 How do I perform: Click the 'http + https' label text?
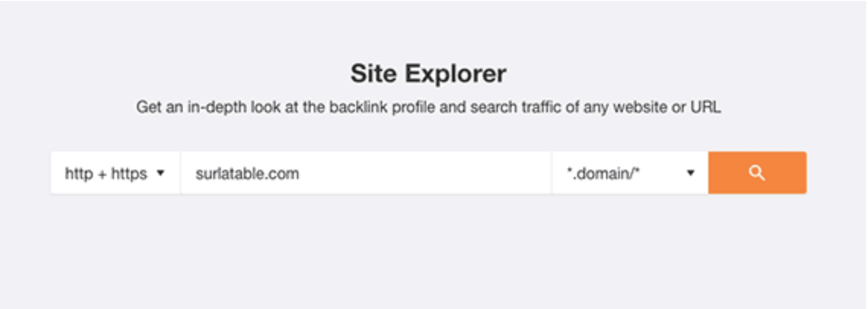coord(106,174)
